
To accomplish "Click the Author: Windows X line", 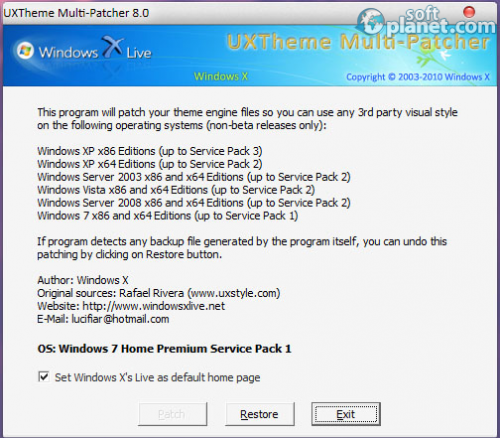I will coord(83,280).
